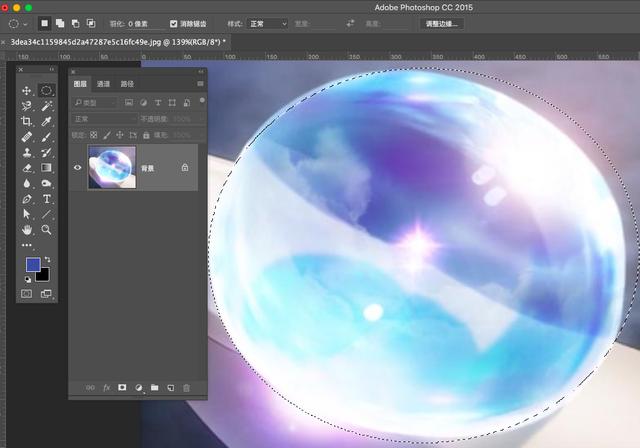Select the Magic Wand tool
This screenshot has width=640, height=448.
pos(46,106)
